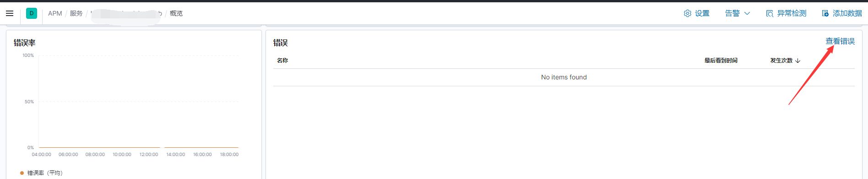Open the blurred service name breadcrumb
The width and height of the screenshot is (868, 179).
point(126,13)
